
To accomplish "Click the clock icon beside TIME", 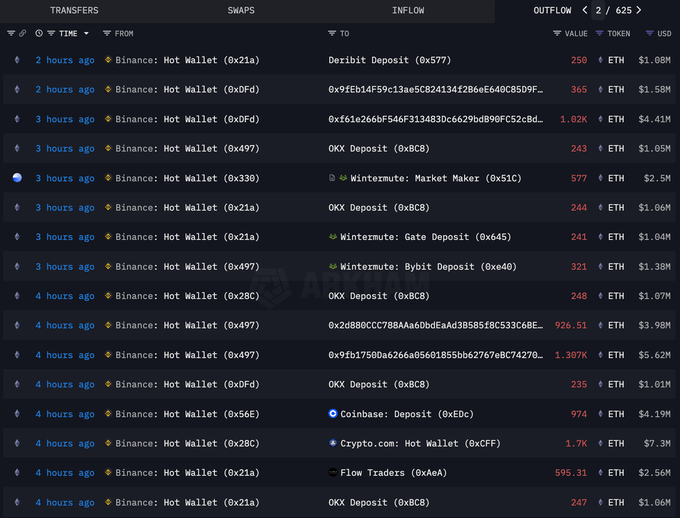I will point(39,33).
